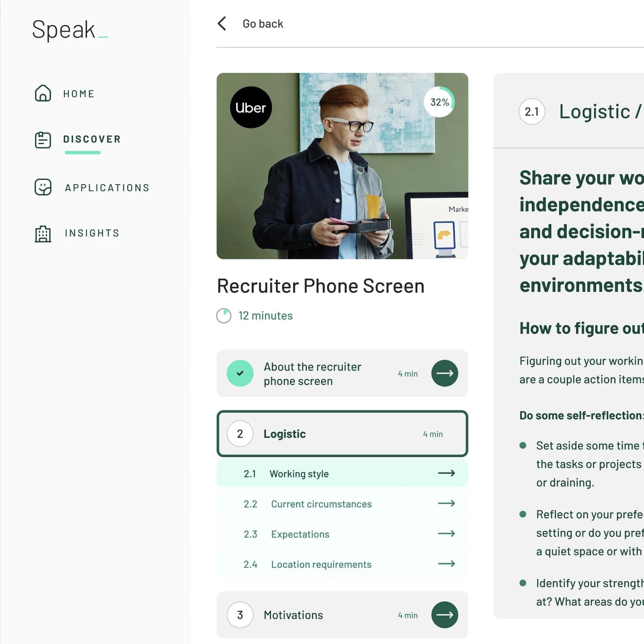
Task: Expand the Motivations section number 3
Action: (x=240, y=615)
